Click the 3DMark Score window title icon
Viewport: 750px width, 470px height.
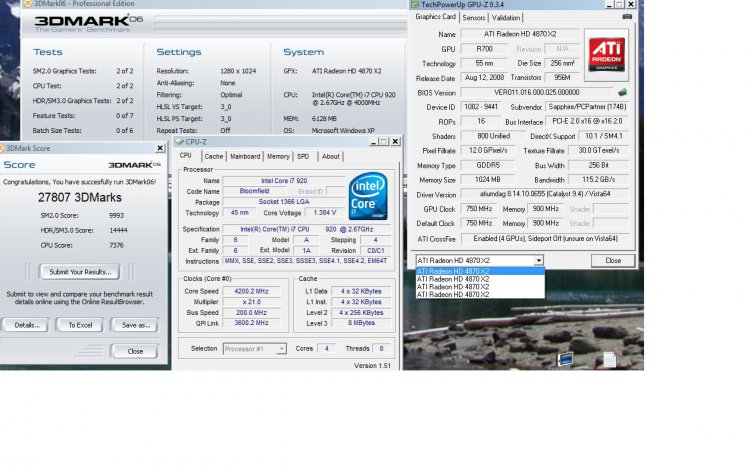coord(2,148)
